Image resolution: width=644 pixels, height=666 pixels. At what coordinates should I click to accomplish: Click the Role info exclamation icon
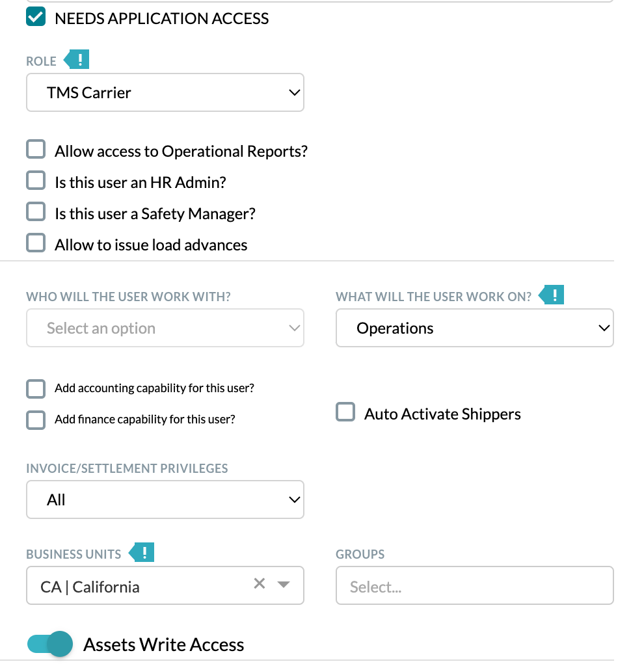point(77,59)
